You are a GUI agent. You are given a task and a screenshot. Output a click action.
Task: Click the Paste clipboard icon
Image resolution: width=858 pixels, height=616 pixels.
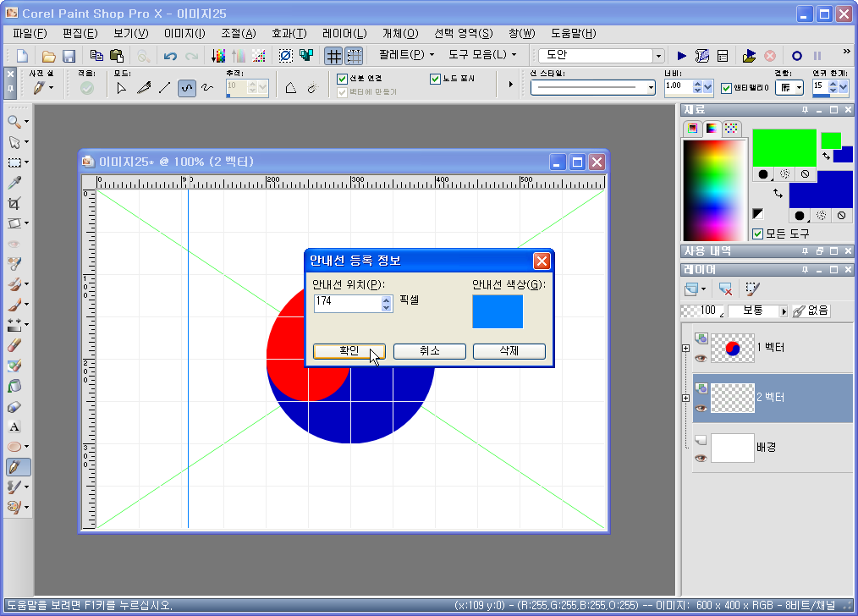tap(117, 56)
